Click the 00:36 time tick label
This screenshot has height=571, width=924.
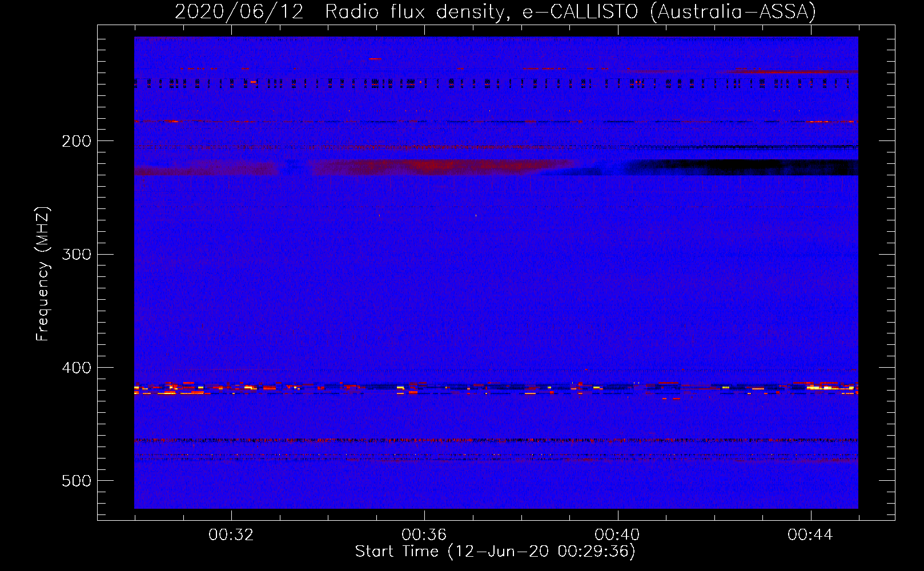(424, 535)
